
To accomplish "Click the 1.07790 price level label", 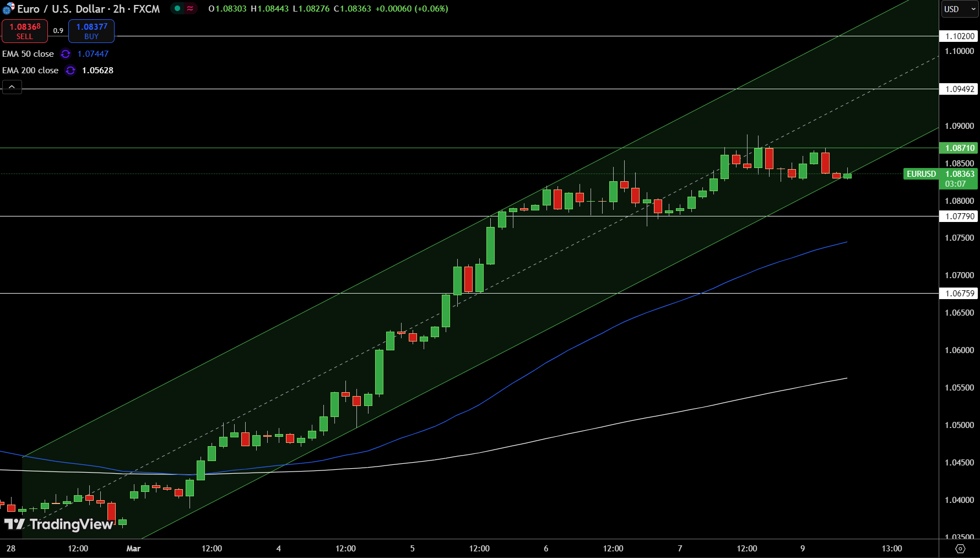I will (959, 216).
